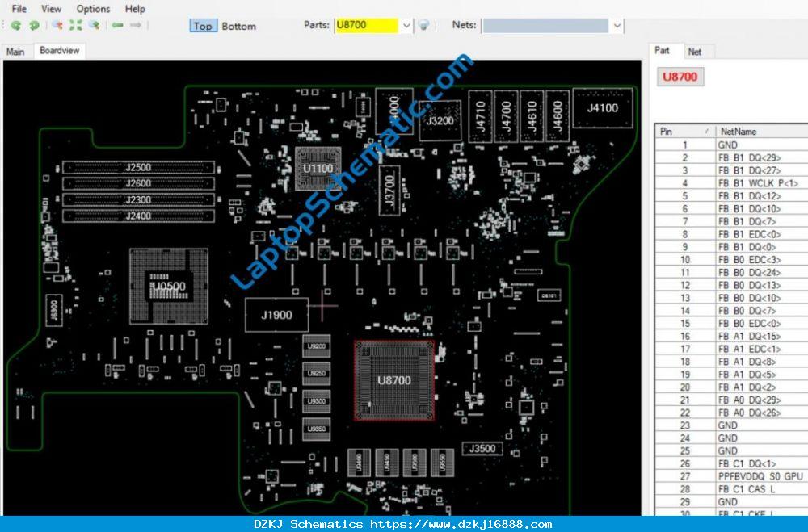Switch to the Main tab
The height and width of the screenshot is (532, 808).
[x=15, y=52]
